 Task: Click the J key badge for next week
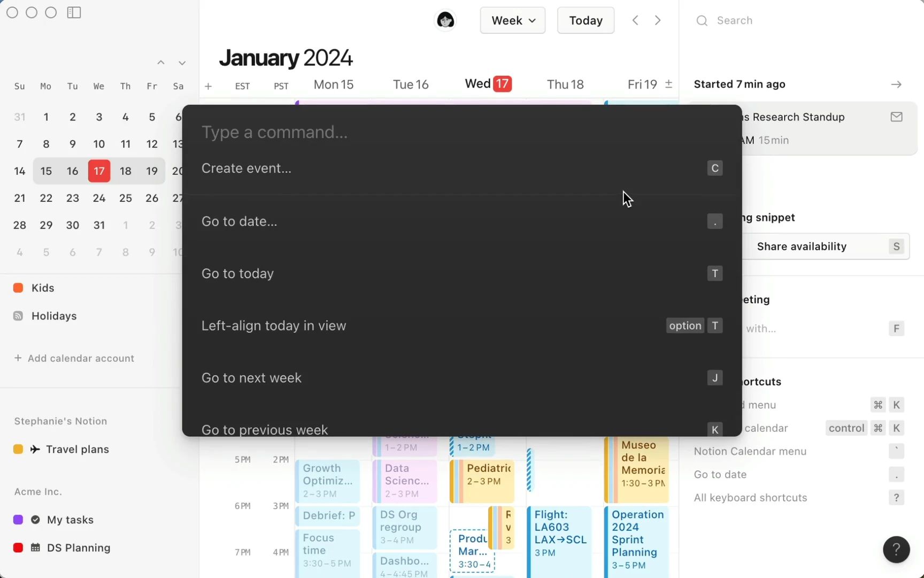point(715,378)
